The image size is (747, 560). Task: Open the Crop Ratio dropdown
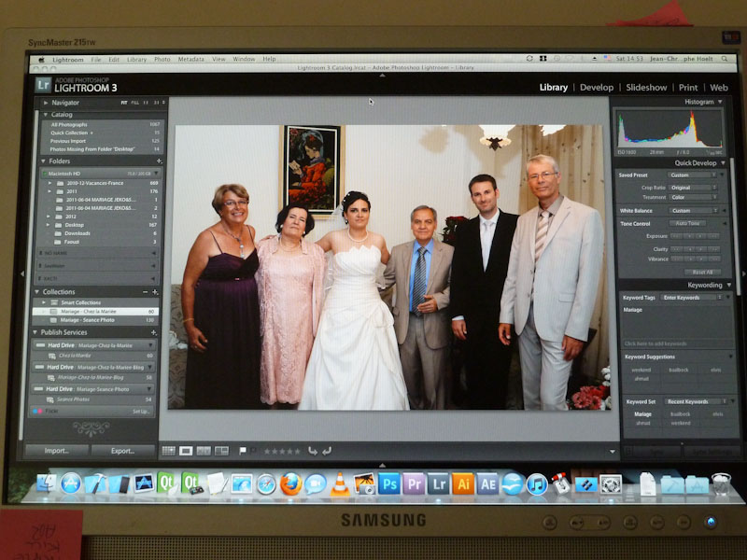(693, 188)
